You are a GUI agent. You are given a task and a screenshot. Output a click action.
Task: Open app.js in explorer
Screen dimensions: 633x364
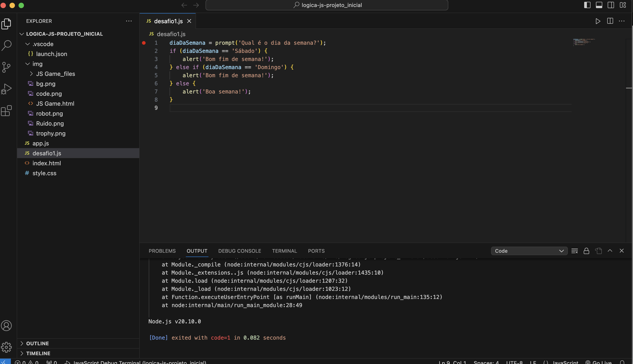tap(78, 143)
